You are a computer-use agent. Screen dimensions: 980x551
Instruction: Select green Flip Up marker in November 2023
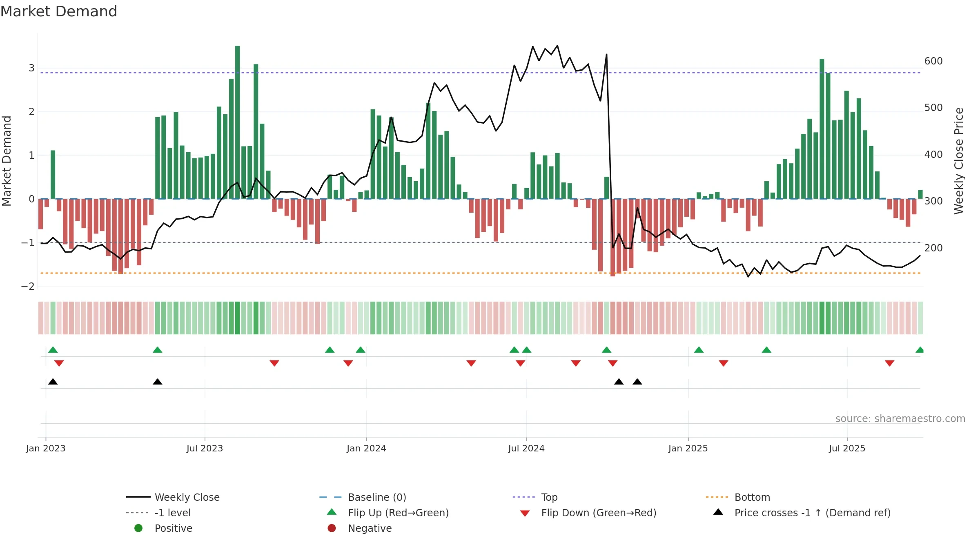point(330,350)
